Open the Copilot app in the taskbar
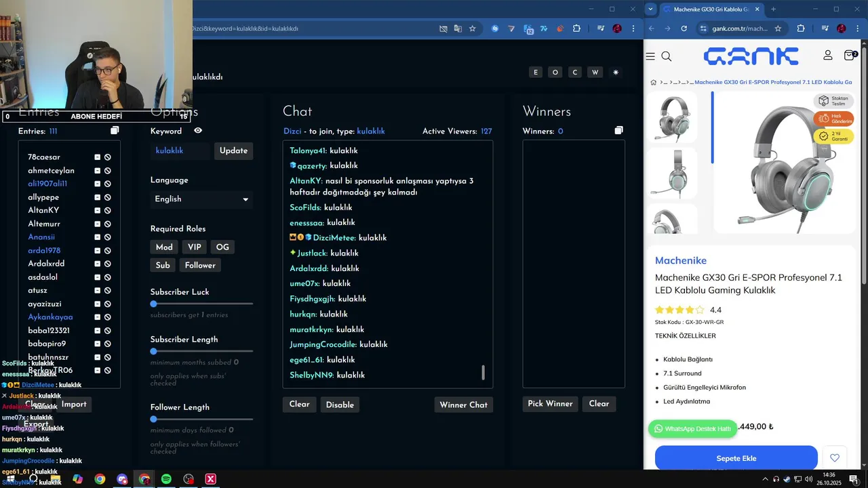 (x=77, y=479)
